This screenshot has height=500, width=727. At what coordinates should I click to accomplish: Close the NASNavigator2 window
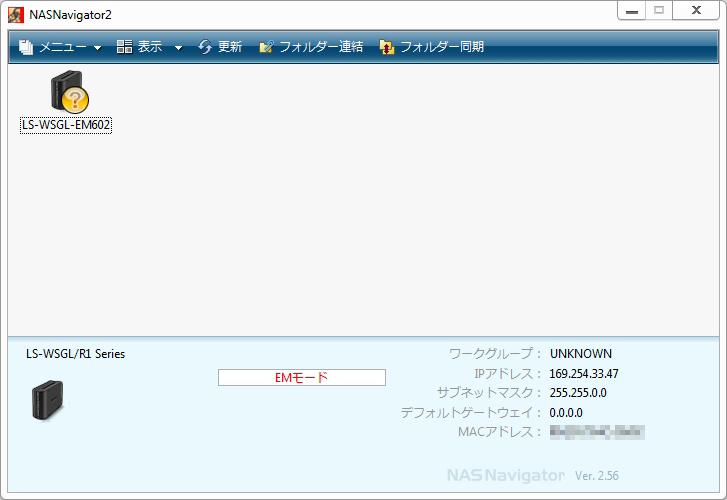tap(696, 11)
